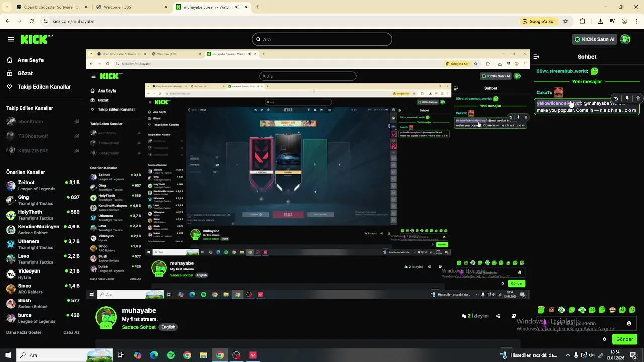The height and width of the screenshot is (362, 644).
Task: Open followed channel TRGhostwolf in the browser page sidebar
Action: click(x=42, y=136)
